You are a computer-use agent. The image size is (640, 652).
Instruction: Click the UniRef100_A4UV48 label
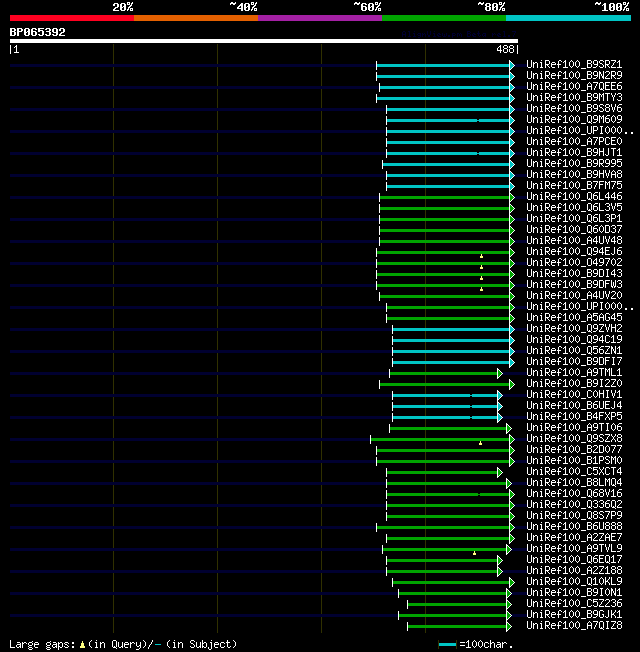pyautogui.click(x=574, y=240)
